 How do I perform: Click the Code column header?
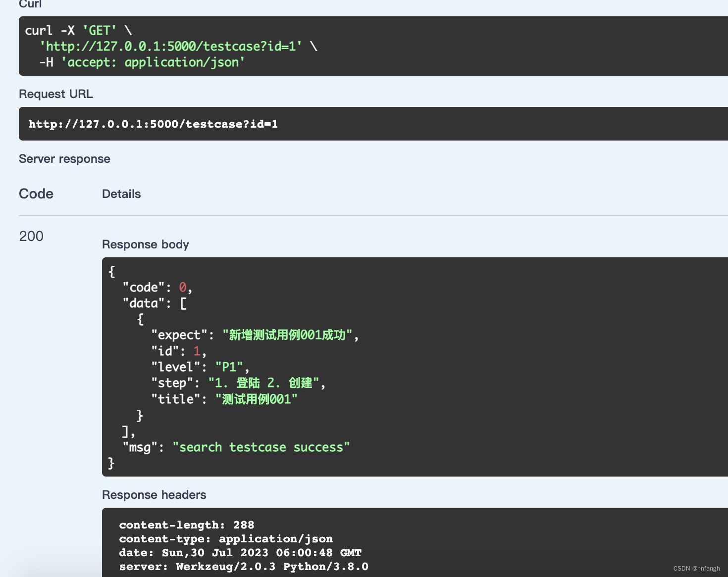coord(36,194)
